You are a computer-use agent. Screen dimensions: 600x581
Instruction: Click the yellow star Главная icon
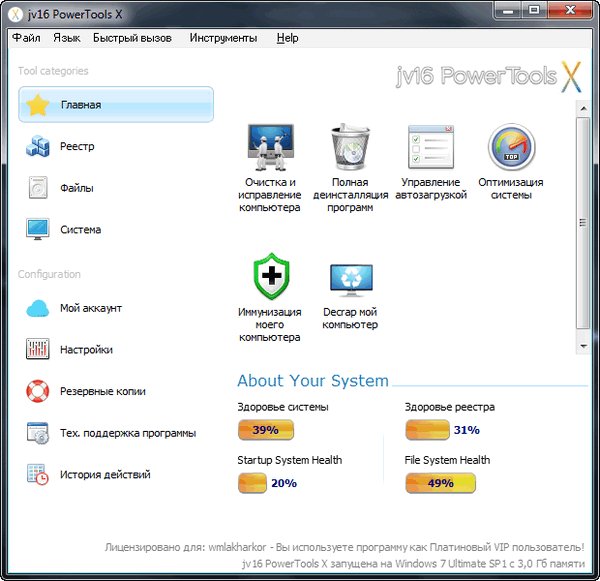click(x=38, y=105)
